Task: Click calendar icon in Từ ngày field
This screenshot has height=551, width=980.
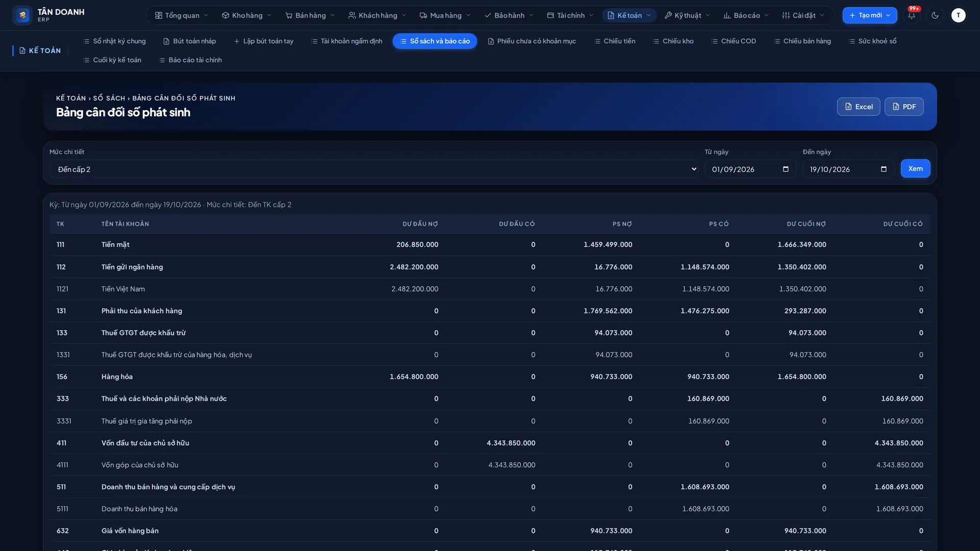Action: (786, 169)
